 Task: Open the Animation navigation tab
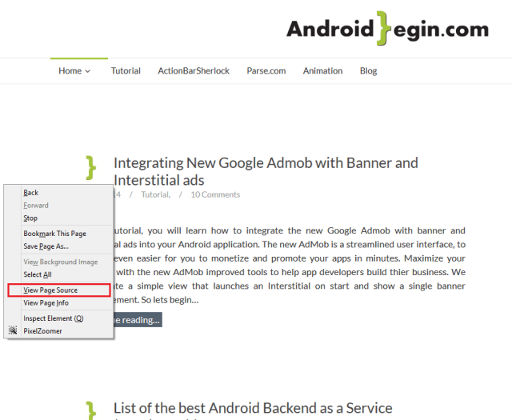click(x=322, y=71)
